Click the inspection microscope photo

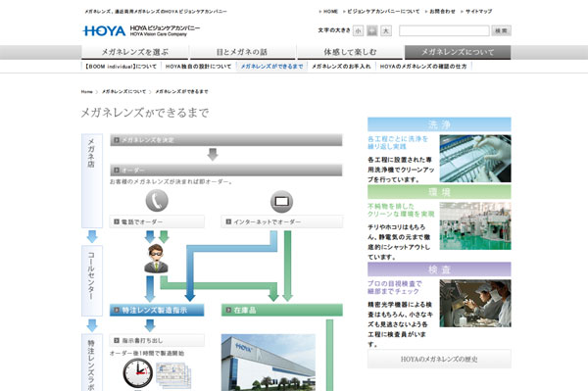point(475,303)
